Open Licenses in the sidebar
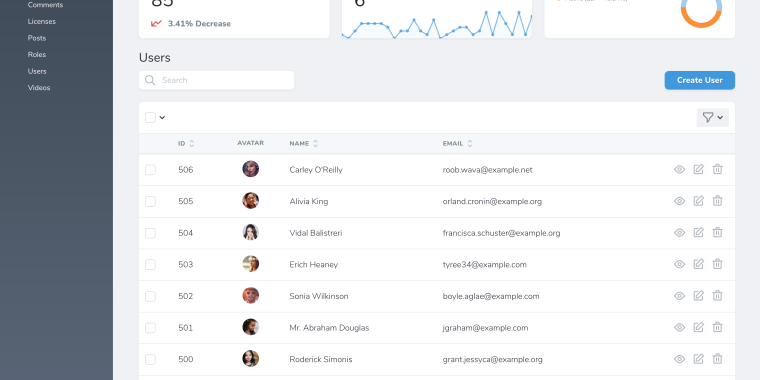The image size is (760, 380). pos(42,21)
